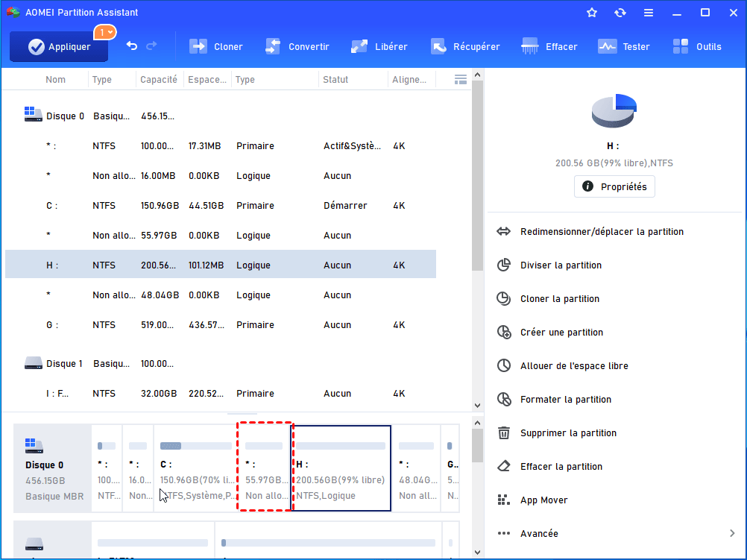This screenshot has height=560, width=747.
Task: Open the Tester tool
Action: pos(607,46)
